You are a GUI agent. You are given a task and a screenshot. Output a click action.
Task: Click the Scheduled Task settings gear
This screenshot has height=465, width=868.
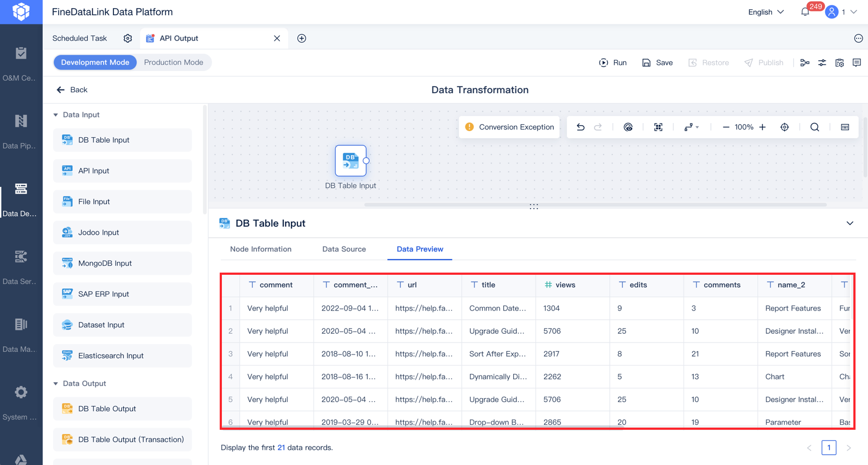(x=127, y=38)
